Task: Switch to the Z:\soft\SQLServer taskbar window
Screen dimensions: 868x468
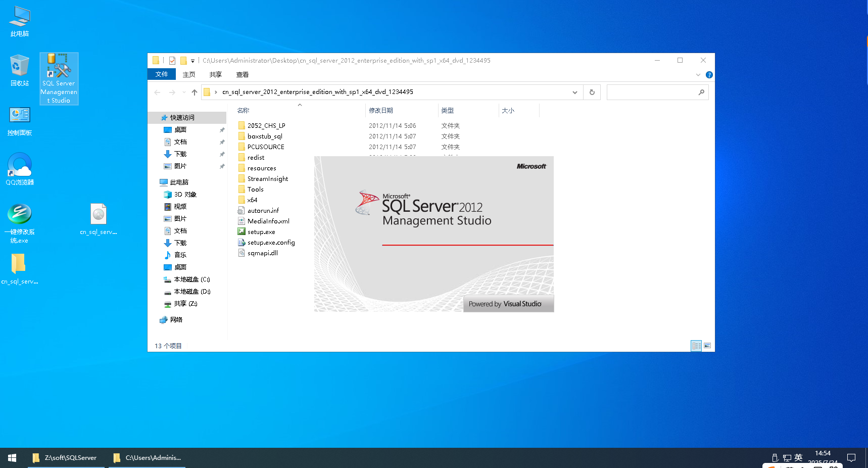Action: tap(66, 458)
